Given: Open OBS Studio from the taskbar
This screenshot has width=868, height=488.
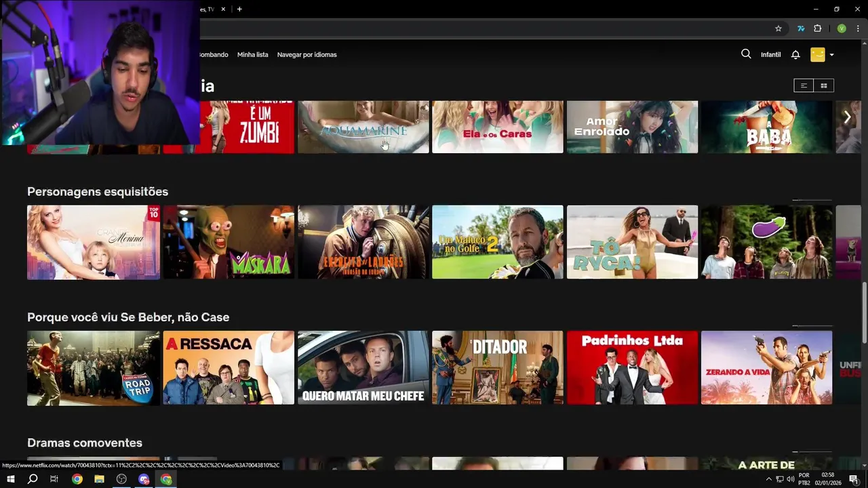Looking at the screenshot, I should 121,479.
